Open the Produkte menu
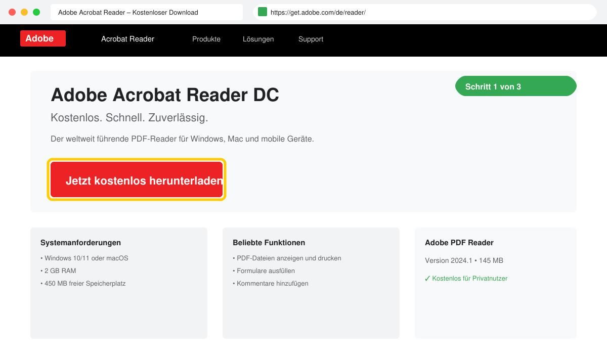607x364 pixels. click(206, 39)
